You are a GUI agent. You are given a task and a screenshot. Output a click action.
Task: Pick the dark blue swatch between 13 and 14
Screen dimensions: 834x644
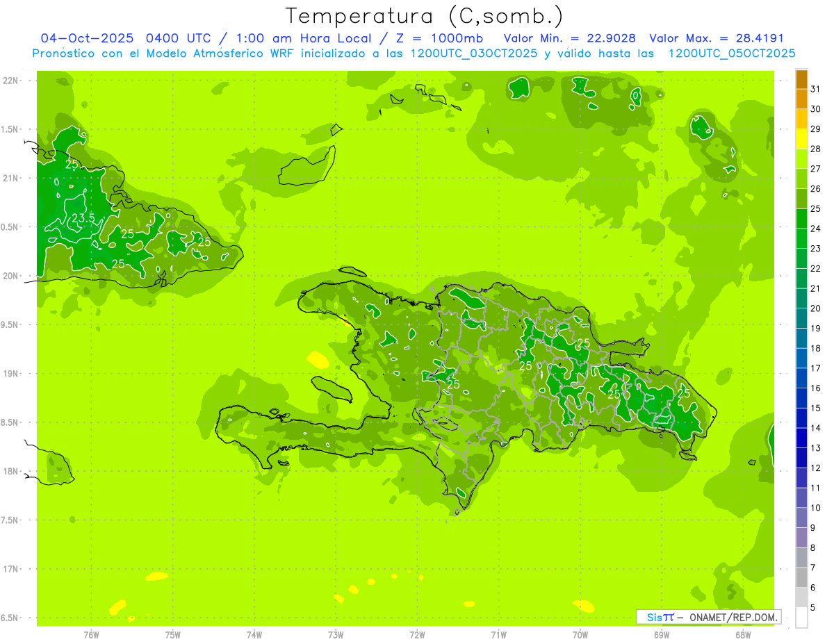click(x=801, y=438)
